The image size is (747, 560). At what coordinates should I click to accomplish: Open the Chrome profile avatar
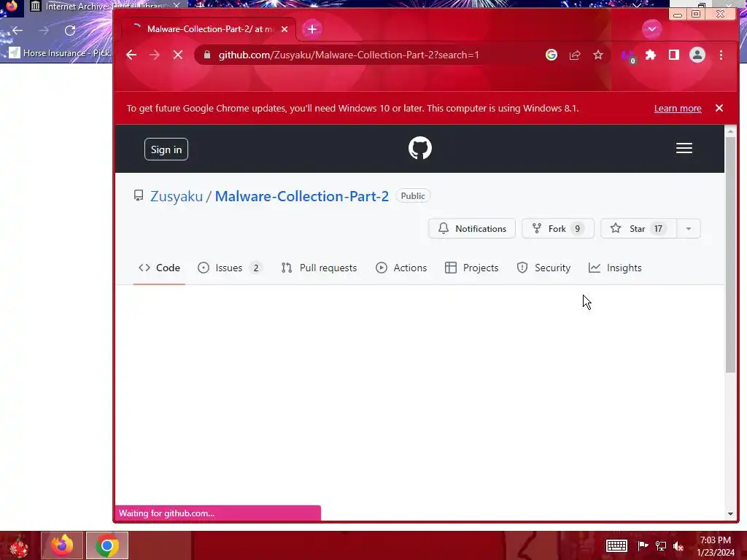click(697, 55)
